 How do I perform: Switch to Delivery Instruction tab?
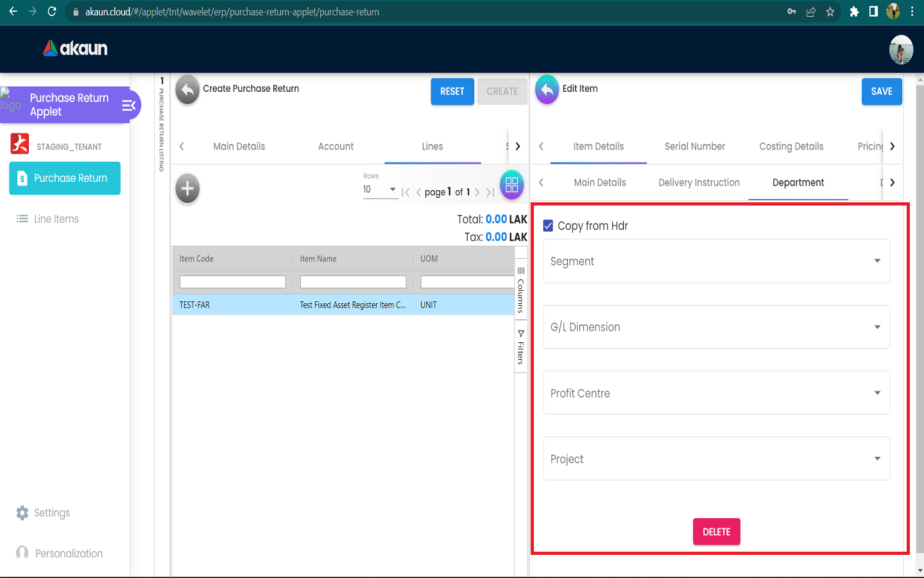(x=699, y=182)
